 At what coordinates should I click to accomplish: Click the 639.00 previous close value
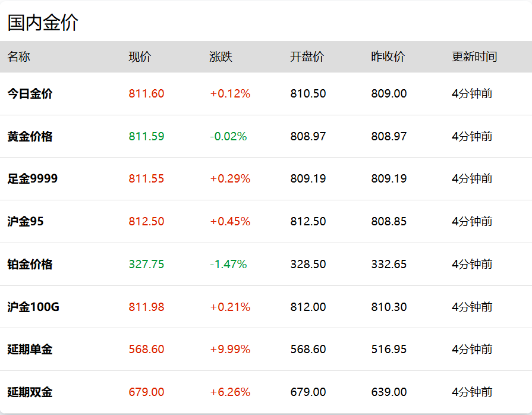[x=389, y=392]
